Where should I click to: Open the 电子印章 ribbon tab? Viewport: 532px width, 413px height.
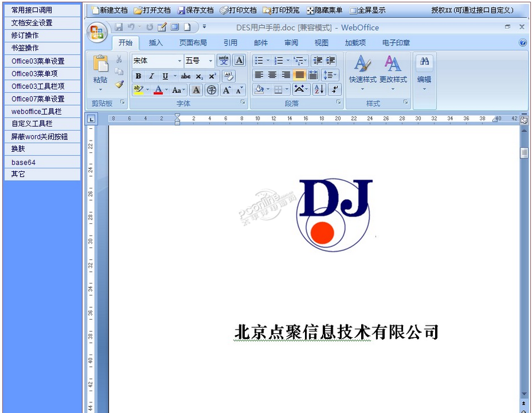(396, 43)
